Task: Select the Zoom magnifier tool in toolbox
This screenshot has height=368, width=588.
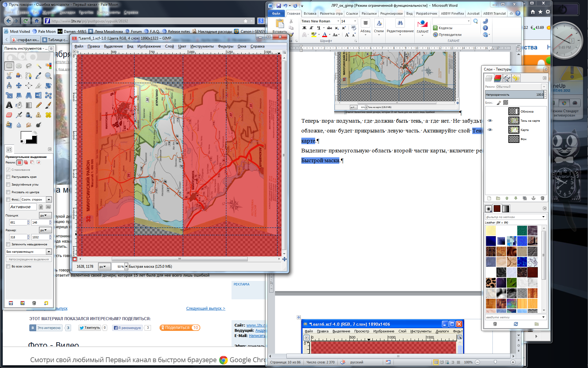Action: [x=48, y=76]
